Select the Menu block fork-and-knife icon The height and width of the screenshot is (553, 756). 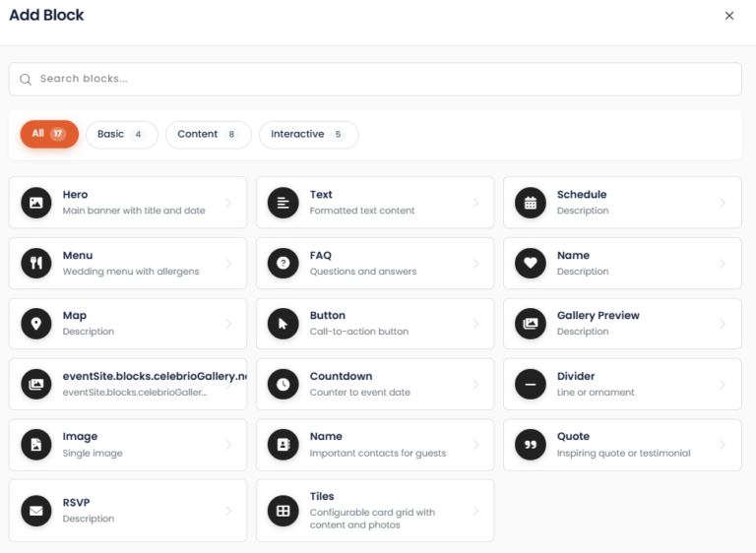[x=36, y=263]
